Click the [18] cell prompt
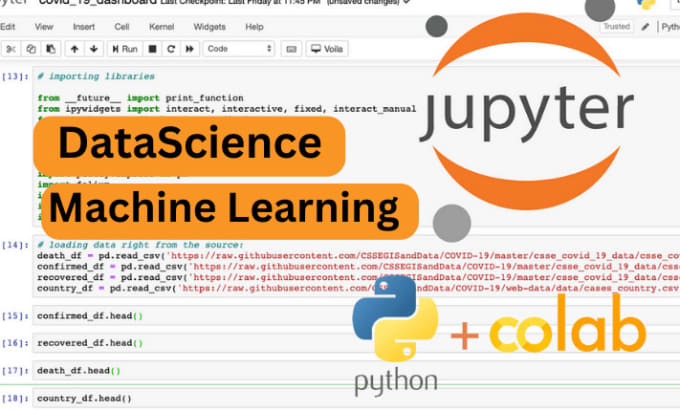The height and width of the screenshot is (411, 680). click(x=15, y=398)
